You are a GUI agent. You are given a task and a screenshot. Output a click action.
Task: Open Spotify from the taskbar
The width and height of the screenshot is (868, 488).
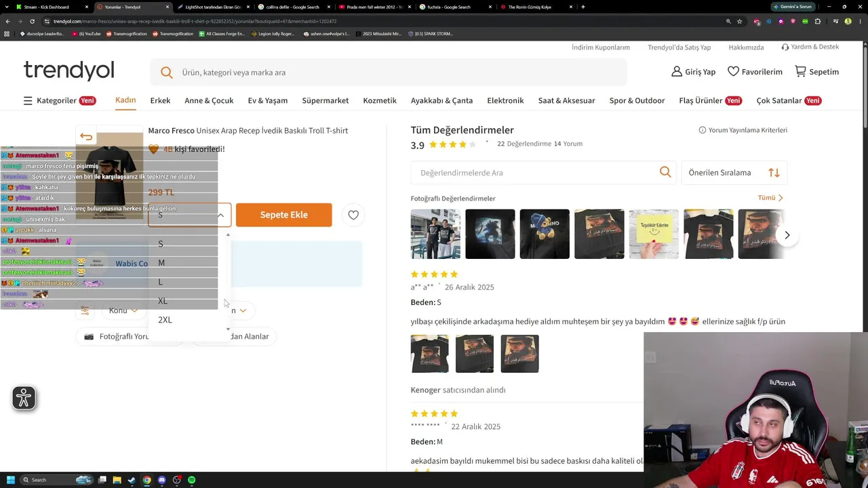[x=191, y=480]
